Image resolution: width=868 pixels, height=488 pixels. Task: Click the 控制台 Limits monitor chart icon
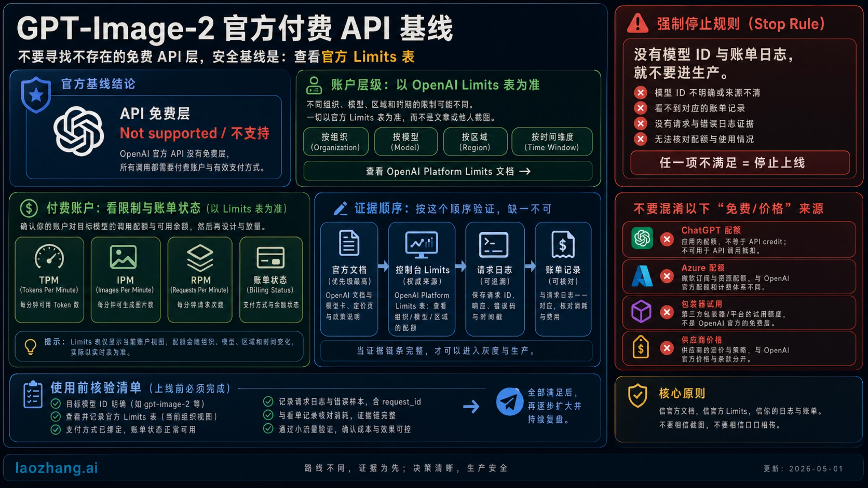[x=422, y=244]
